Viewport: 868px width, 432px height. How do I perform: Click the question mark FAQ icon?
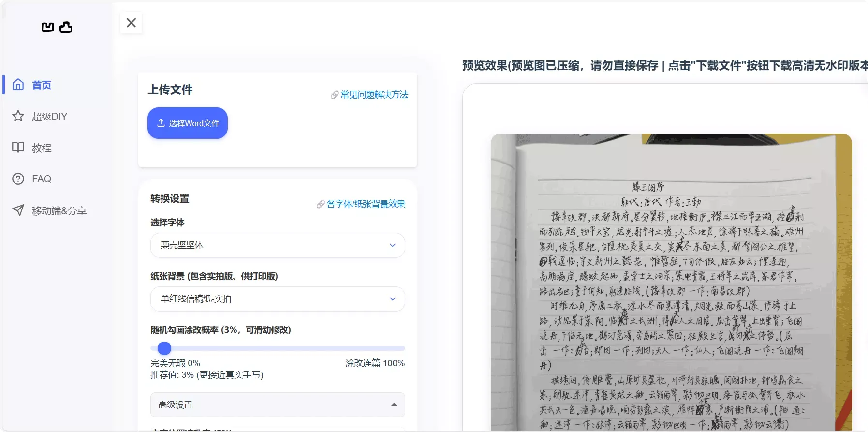[x=18, y=179]
